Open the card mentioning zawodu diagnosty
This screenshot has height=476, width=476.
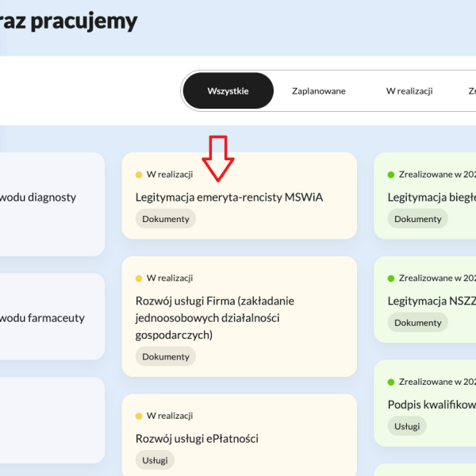tap(52, 204)
